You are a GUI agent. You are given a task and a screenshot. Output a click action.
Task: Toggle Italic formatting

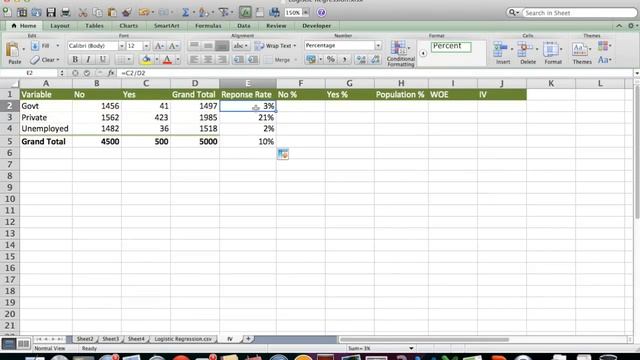coord(89,60)
